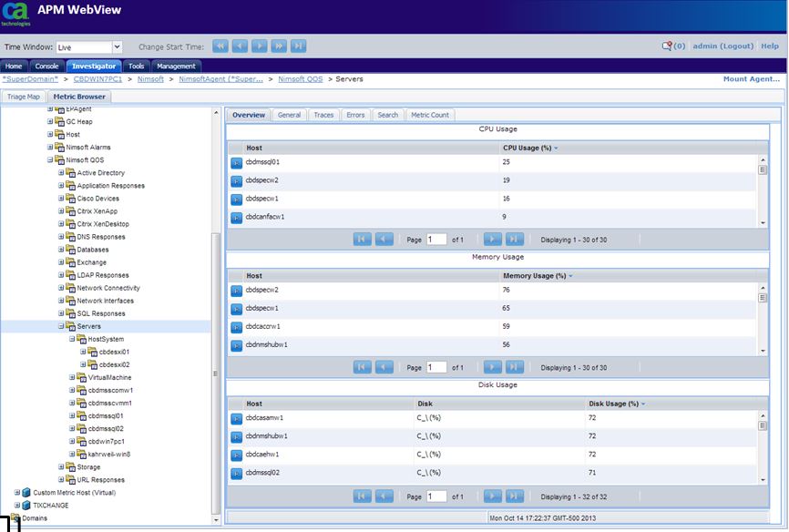Step start time forward one interval
The image size is (789, 532).
(x=260, y=46)
